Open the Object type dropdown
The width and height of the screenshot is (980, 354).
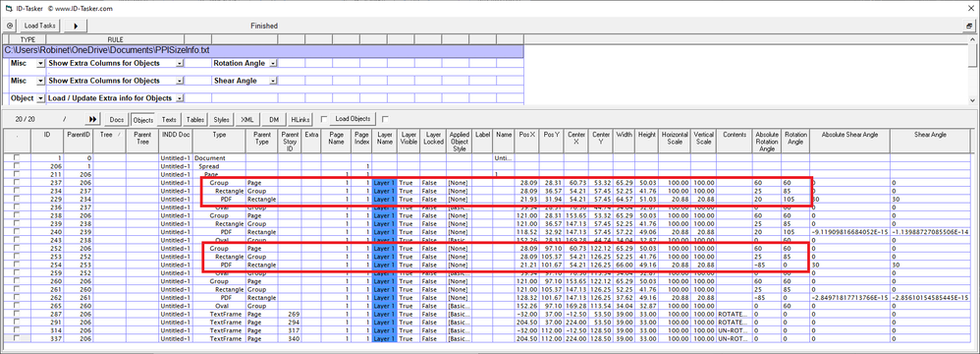(x=41, y=98)
